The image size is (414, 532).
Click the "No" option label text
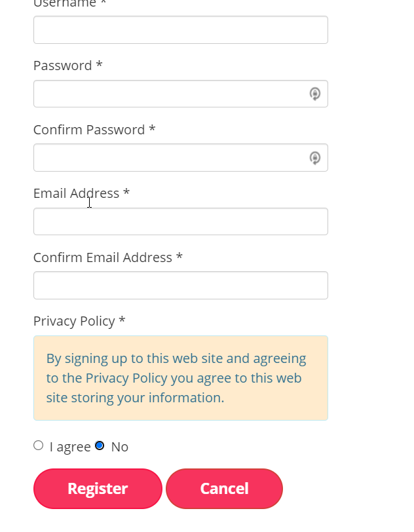[x=119, y=447]
